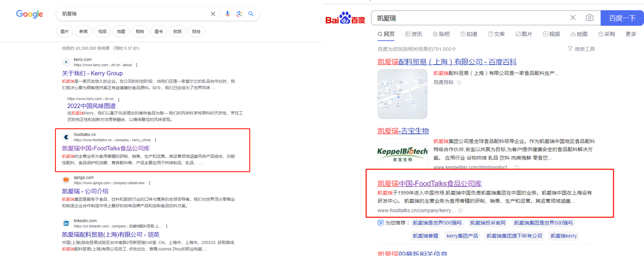Open the Baidu 百度百科 result title
Viewport: 644px width, 256px height.
pyautogui.click(x=447, y=62)
